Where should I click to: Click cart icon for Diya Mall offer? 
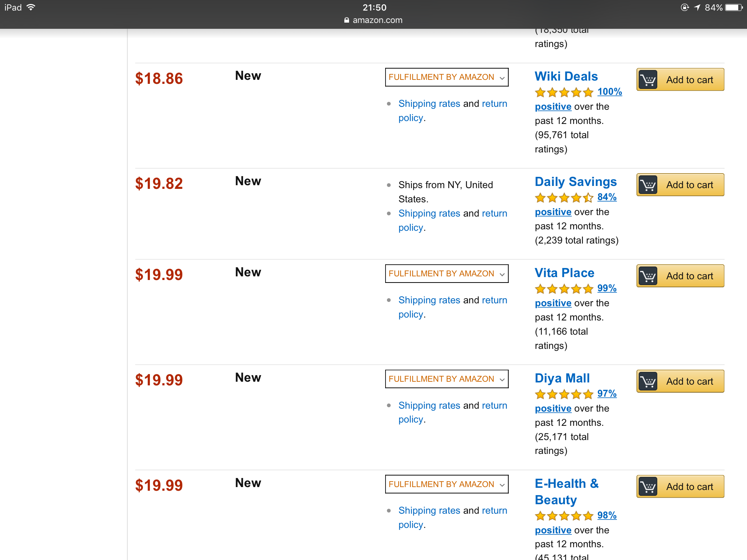[x=648, y=381]
